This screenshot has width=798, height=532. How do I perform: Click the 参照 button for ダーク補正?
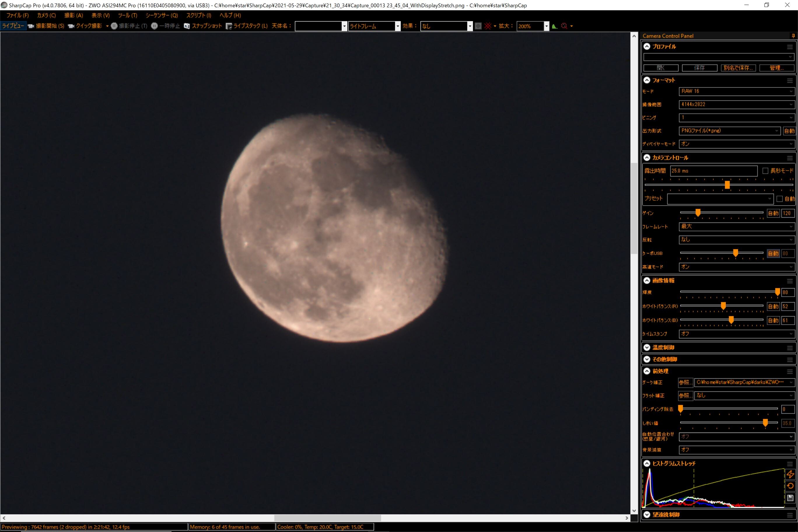pyautogui.click(x=685, y=382)
